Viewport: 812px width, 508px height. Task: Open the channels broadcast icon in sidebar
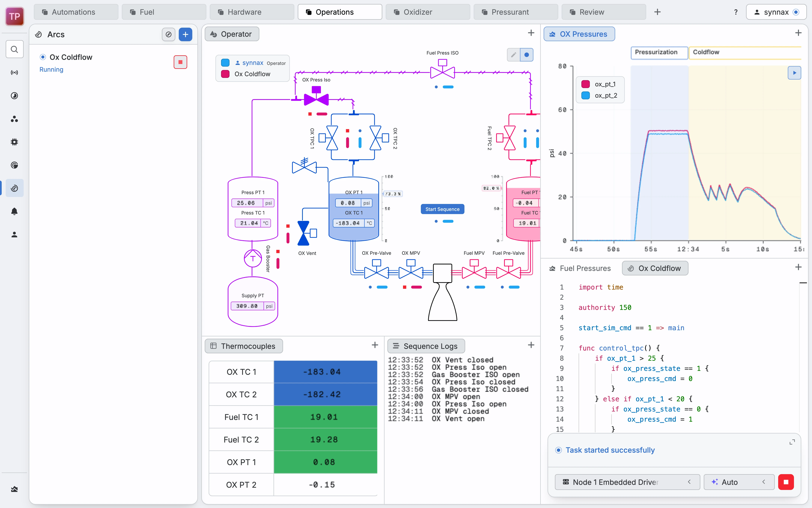coord(14,73)
